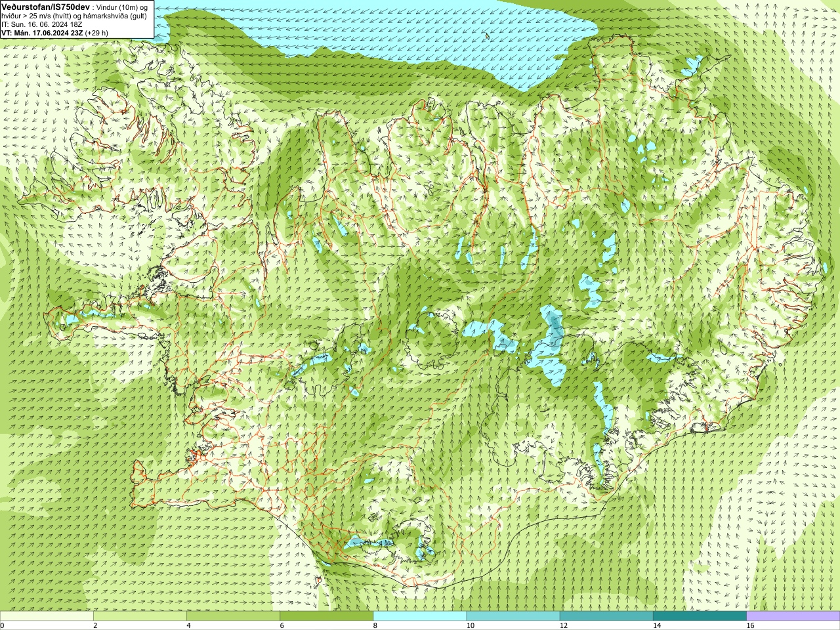Click the 'IT: Sun. 16. 06. 2024 18Z' line
The width and height of the screenshot is (840, 630).
pyautogui.click(x=42, y=24)
